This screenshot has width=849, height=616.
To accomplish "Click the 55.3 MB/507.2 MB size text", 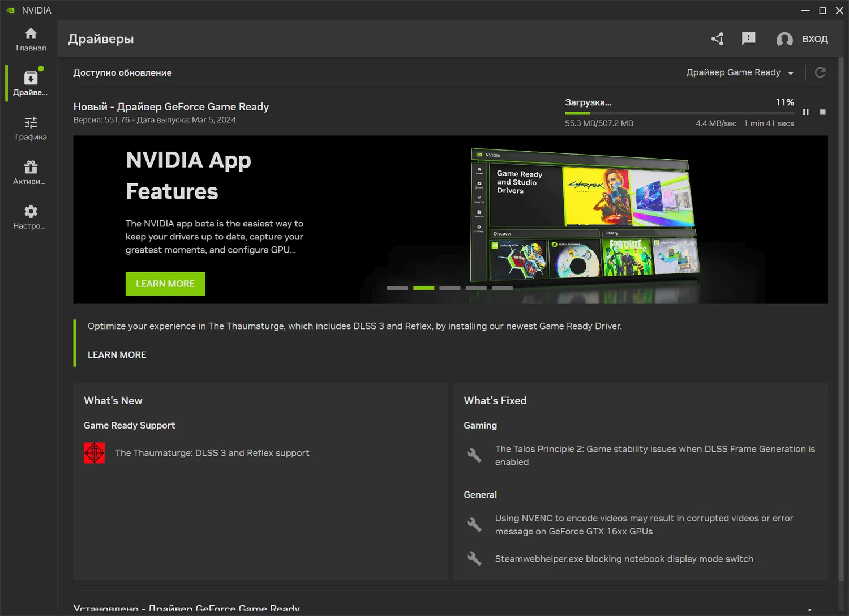I will 599,123.
